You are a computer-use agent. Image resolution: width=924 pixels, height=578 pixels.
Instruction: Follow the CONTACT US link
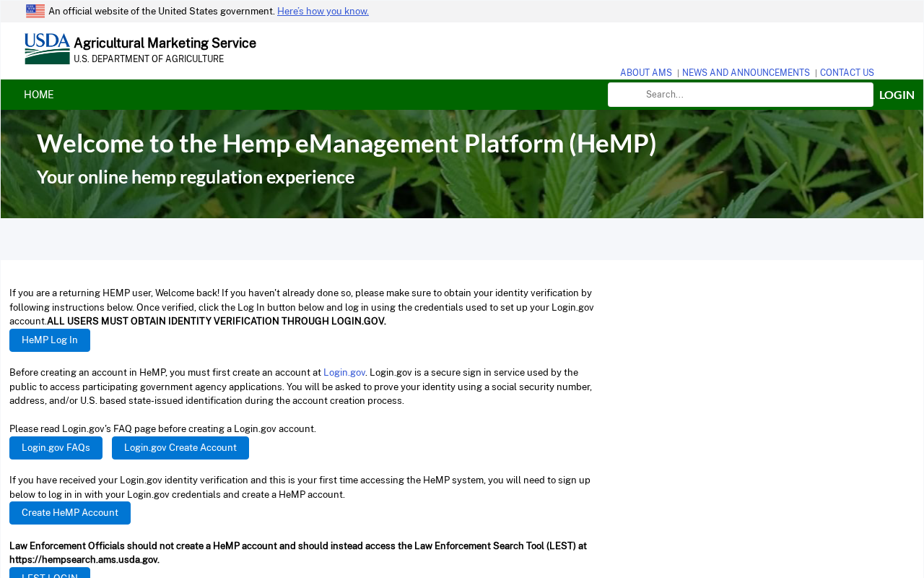(x=847, y=73)
